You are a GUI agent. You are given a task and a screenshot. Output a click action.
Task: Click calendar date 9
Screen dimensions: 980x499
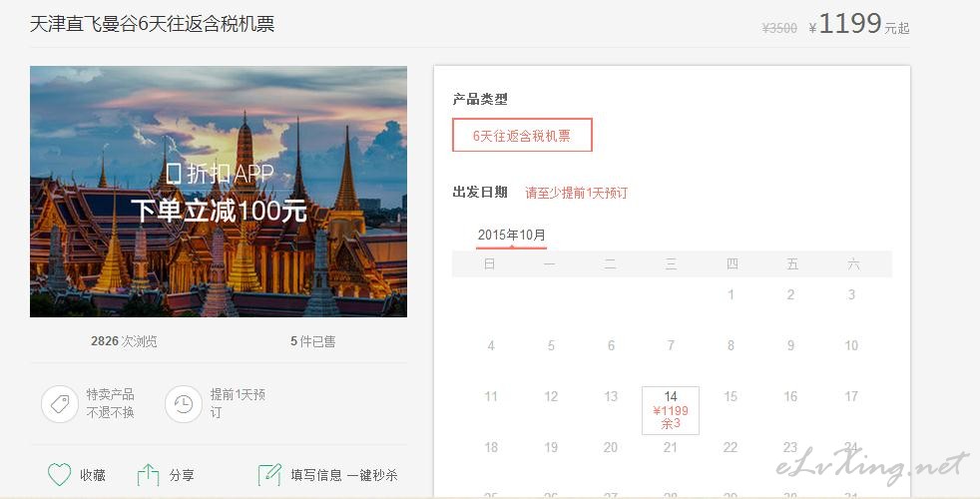click(790, 345)
